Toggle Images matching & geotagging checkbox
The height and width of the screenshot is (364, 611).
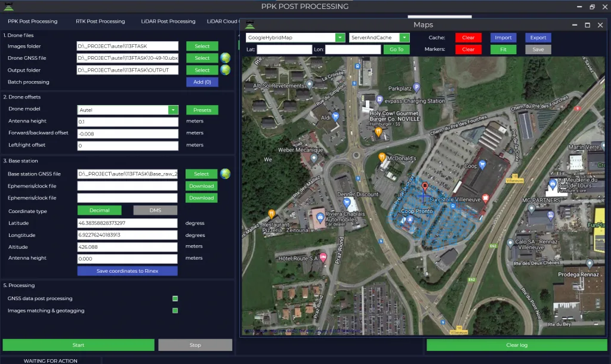point(175,311)
